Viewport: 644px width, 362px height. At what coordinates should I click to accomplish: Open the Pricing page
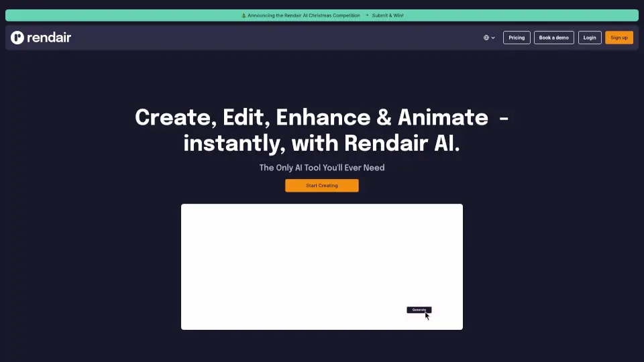(517, 38)
